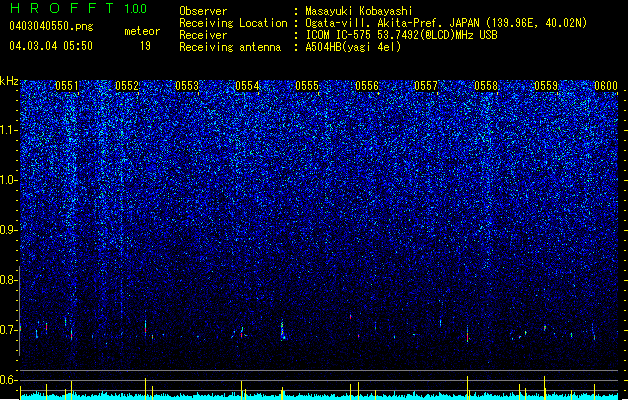Click the 0.8 kHz axis tick label
The width and height of the screenshot is (629, 400).
pos(8,280)
